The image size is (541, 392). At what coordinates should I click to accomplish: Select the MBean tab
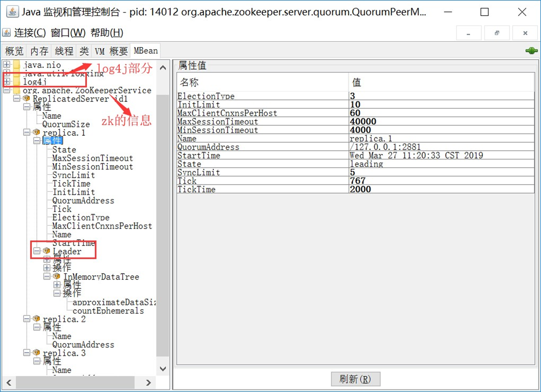145,51
